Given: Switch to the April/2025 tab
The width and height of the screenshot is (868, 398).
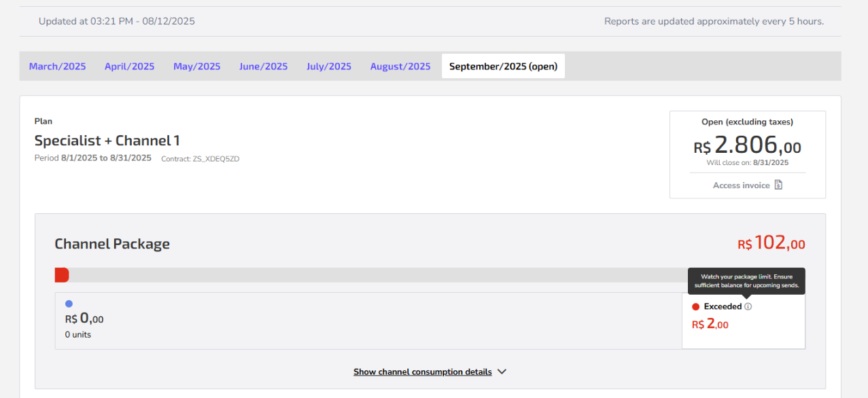Looking at the screenshot, I should [129, 67].
